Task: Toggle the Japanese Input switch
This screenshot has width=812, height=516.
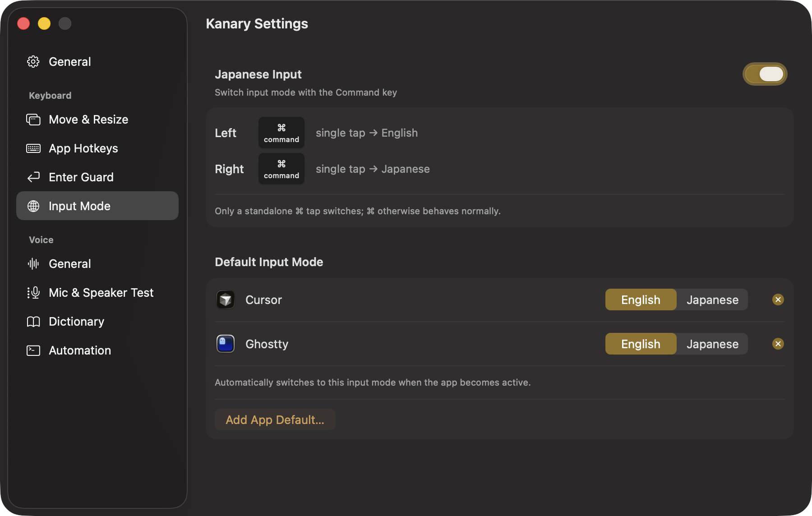Action: pos(765,74)
